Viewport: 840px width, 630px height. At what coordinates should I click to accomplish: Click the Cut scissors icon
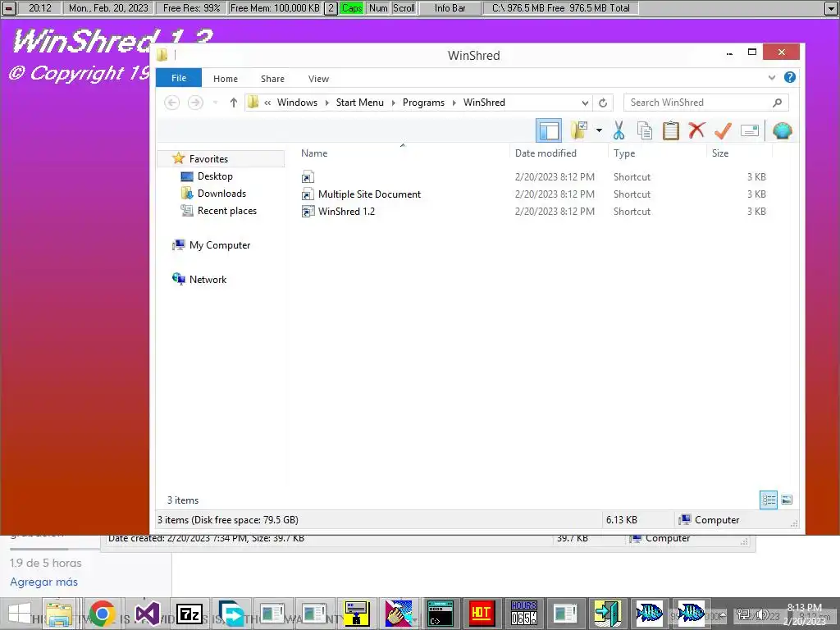click(x=619, y=130)
